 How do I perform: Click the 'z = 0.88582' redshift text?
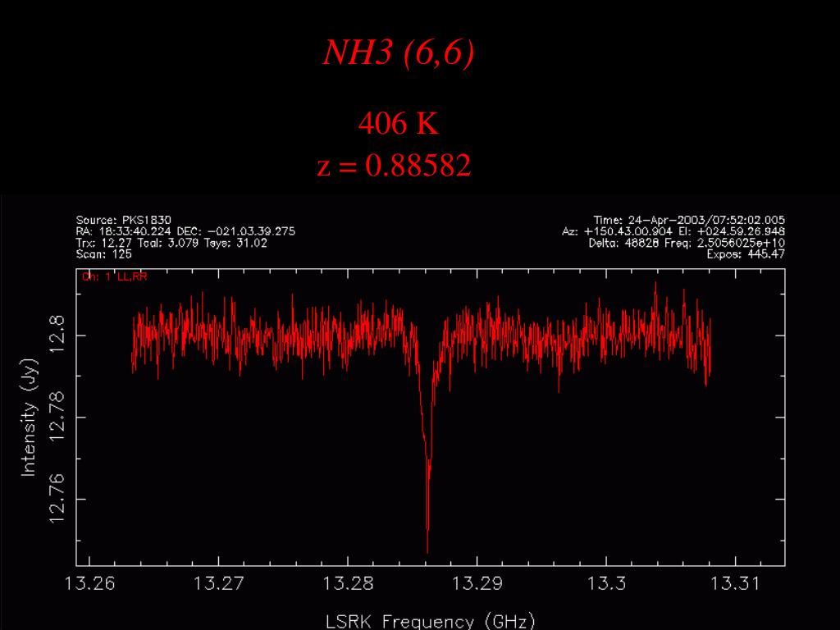coord(395,165)
